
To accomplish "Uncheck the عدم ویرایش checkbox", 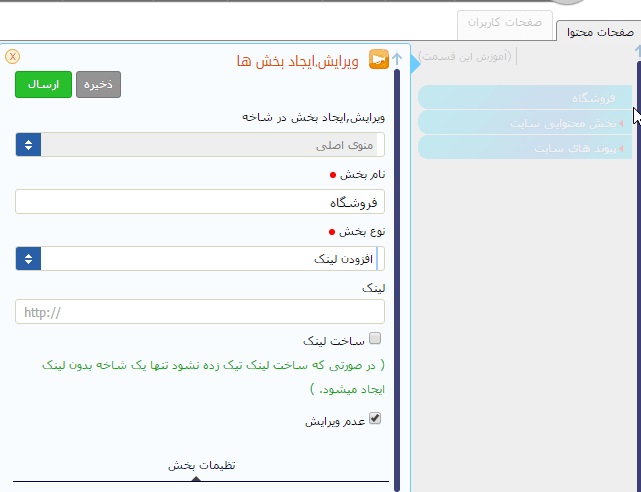I will click(375, 420).
